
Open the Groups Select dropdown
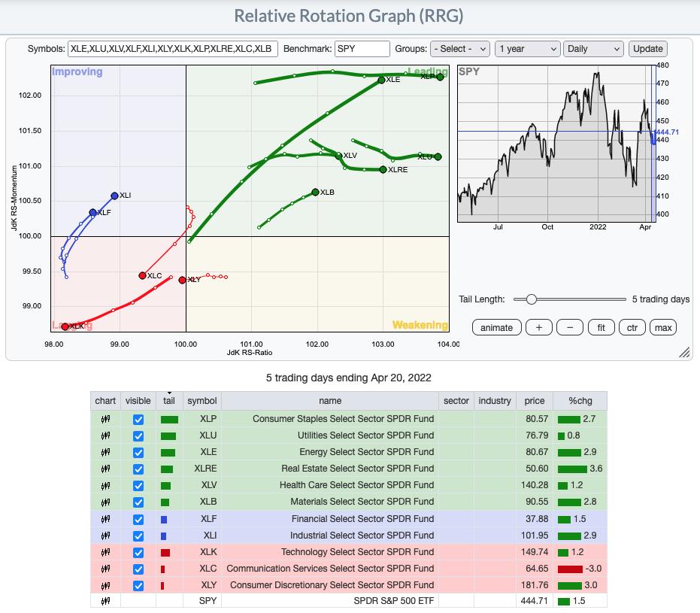point(460,49)
